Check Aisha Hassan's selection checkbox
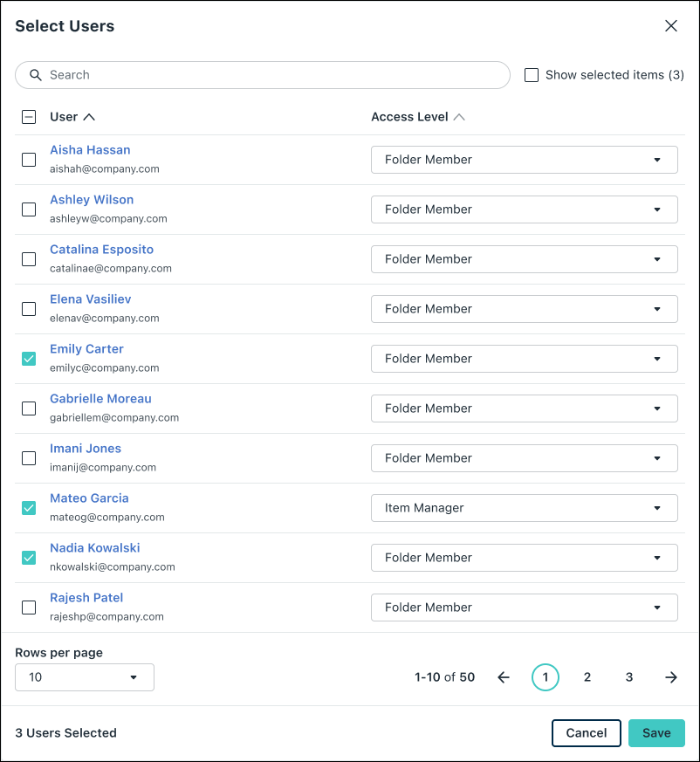This screenshot has width=700, height=762. pos(29,160)
